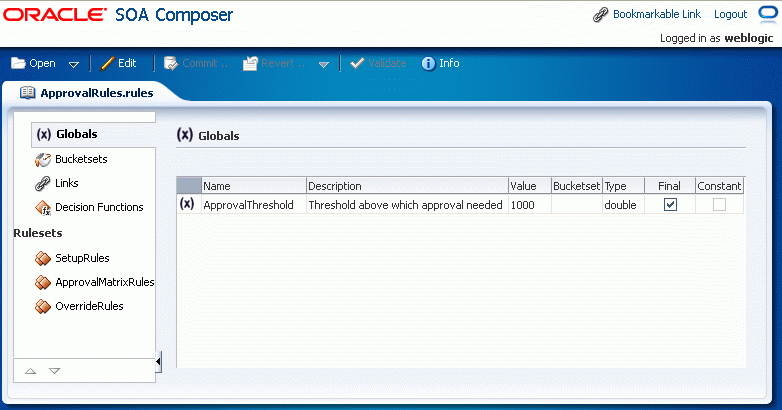The image size is (782, 410).
Task: Select Globals in the sidebar
Action: [x=77, y=134]
